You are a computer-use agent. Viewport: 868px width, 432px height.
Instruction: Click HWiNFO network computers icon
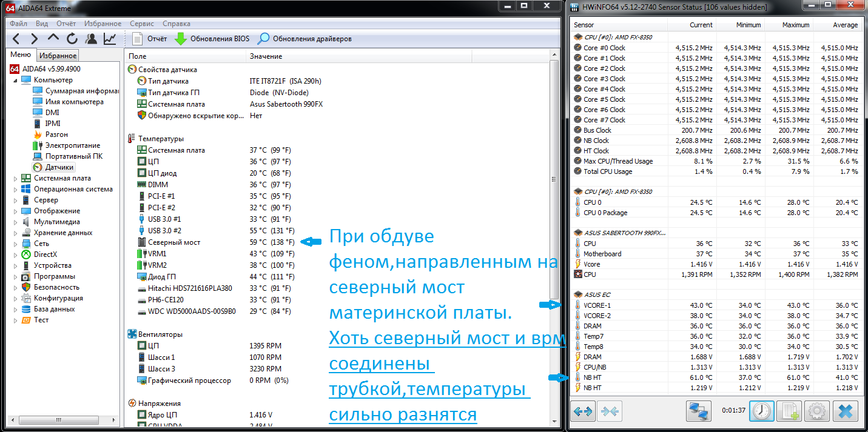coord(699,411)
